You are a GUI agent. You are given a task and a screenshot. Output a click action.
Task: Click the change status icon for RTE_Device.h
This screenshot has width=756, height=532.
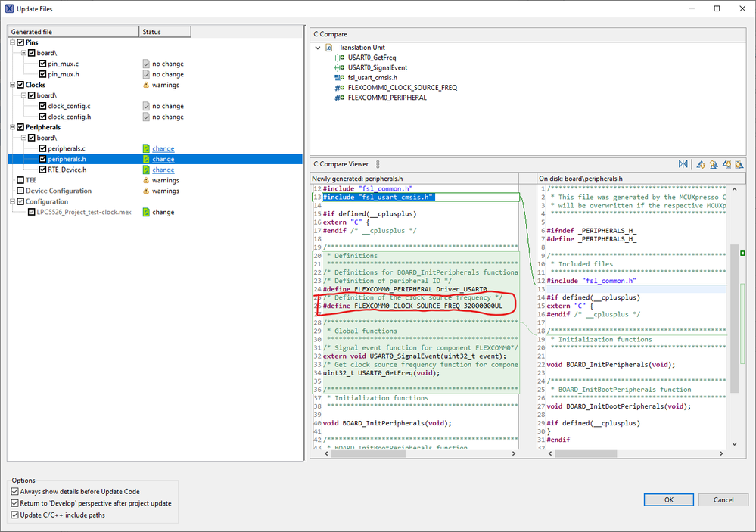coord(146,170)
